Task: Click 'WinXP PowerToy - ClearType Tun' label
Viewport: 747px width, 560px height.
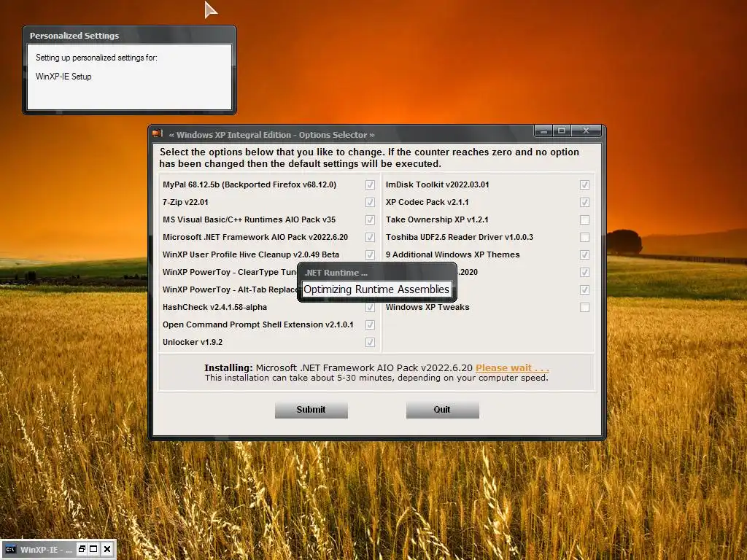Action: click(229, 273)
